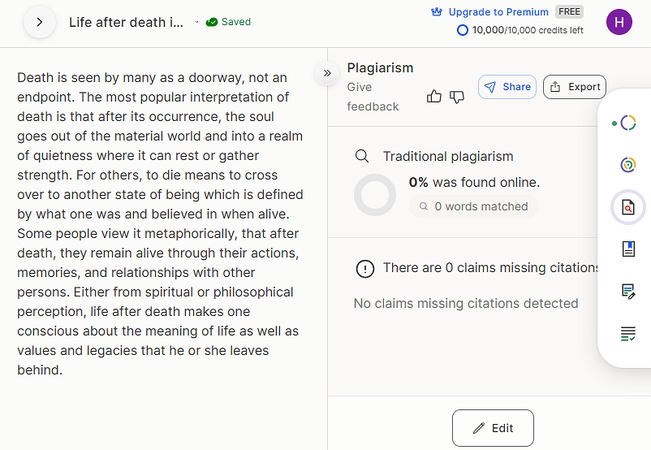Click the thumbs down feedback icon

(457, 96)
